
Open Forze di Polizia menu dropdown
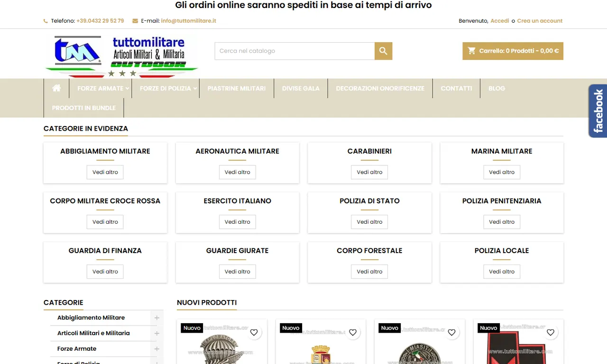click(166, 88)
